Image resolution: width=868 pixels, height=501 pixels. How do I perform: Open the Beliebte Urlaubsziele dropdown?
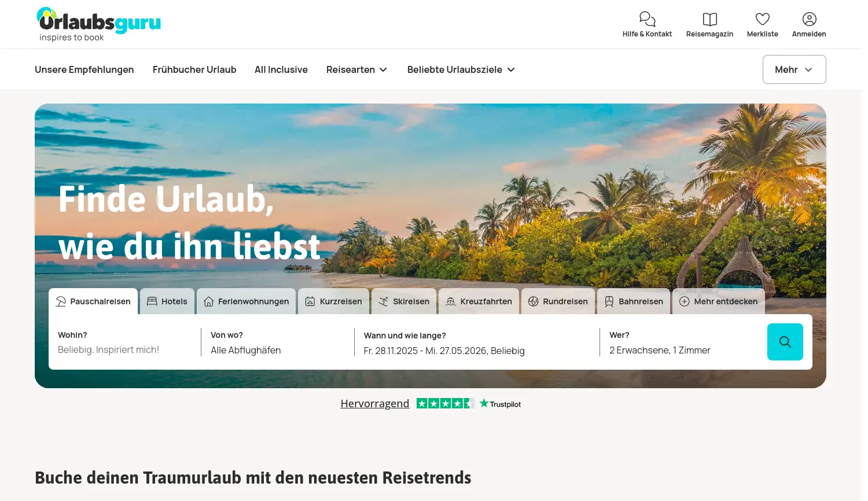coord(461,69)
